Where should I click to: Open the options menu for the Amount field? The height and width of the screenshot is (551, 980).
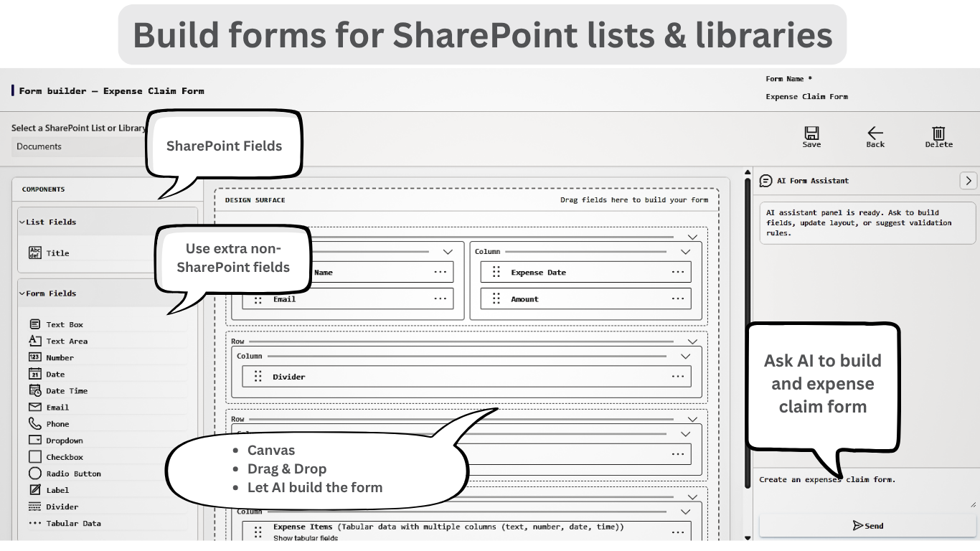coord(677,298)
